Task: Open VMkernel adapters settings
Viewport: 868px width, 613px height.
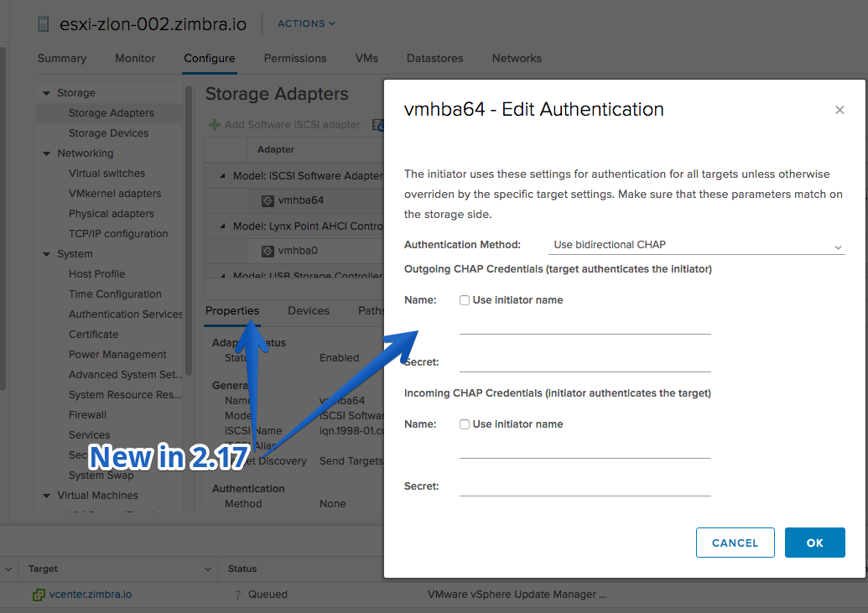Action: tap(115, 193)
